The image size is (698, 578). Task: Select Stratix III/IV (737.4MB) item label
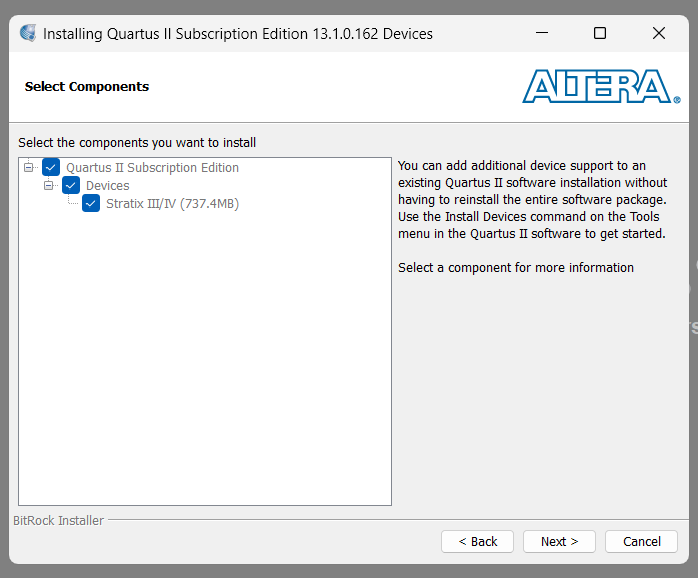click(x=172, y=204)
